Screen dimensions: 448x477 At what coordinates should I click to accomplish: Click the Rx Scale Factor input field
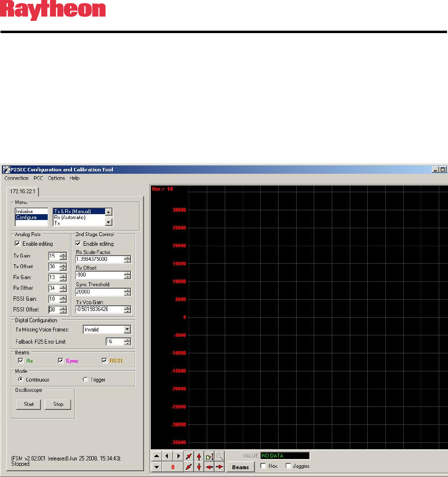(x=100, y=259)
